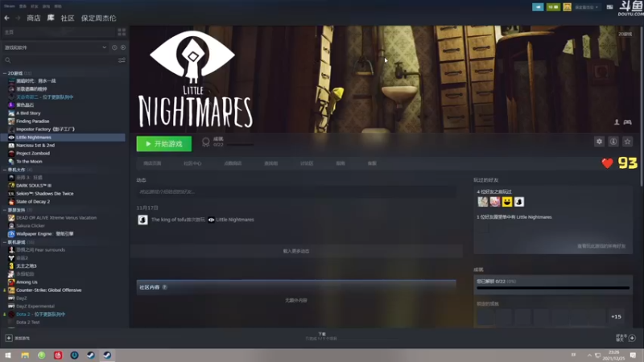The height and width of the screenshot is (362, 644).
Task: Open the 游戏和软件 filter dropdown
Action: [x=56, y=47]
